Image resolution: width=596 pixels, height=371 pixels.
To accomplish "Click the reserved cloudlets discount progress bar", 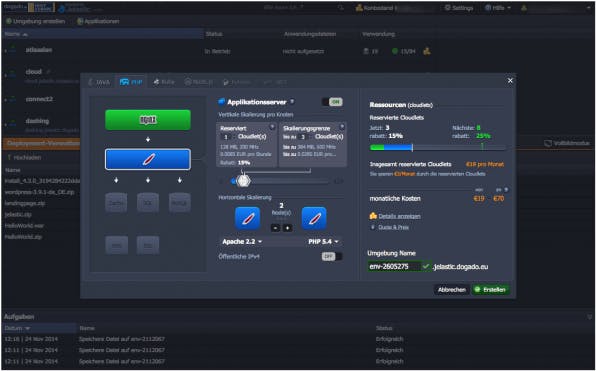I will (x=437, y=147).
